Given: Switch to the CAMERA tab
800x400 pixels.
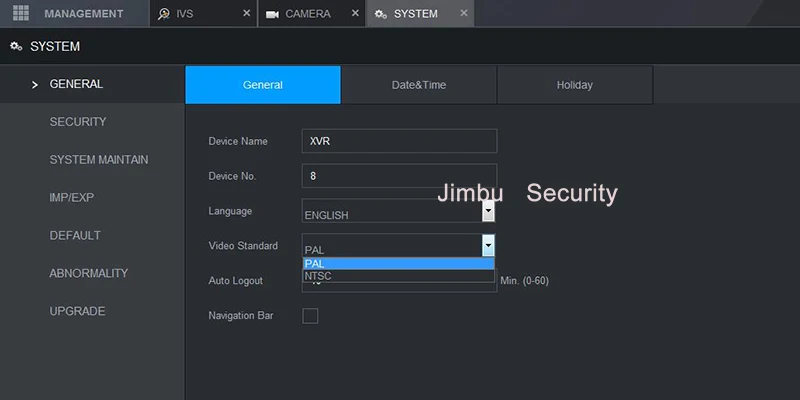Looking at the screenshot, I should (x=312, y=14).
